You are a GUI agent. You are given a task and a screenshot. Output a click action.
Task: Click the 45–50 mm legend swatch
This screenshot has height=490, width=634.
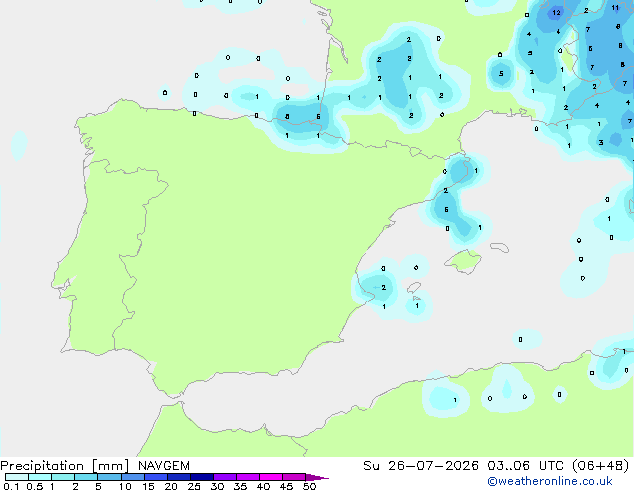(x=294, y=477)
